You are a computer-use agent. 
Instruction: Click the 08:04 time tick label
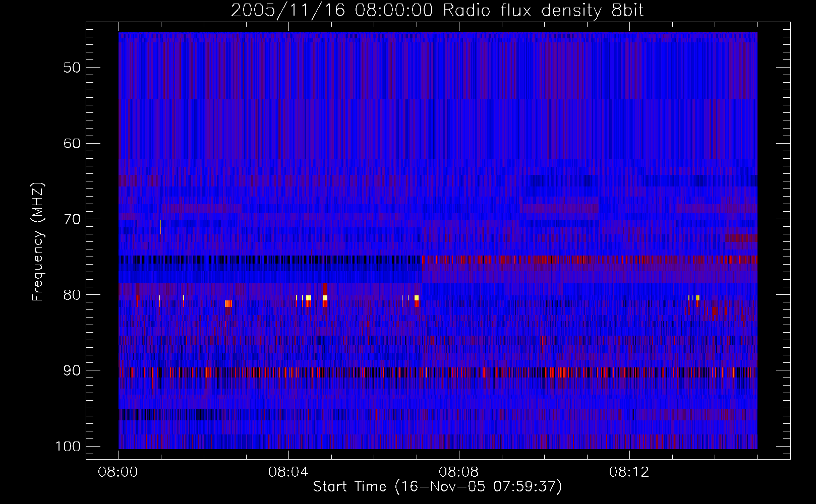(288, 472)
